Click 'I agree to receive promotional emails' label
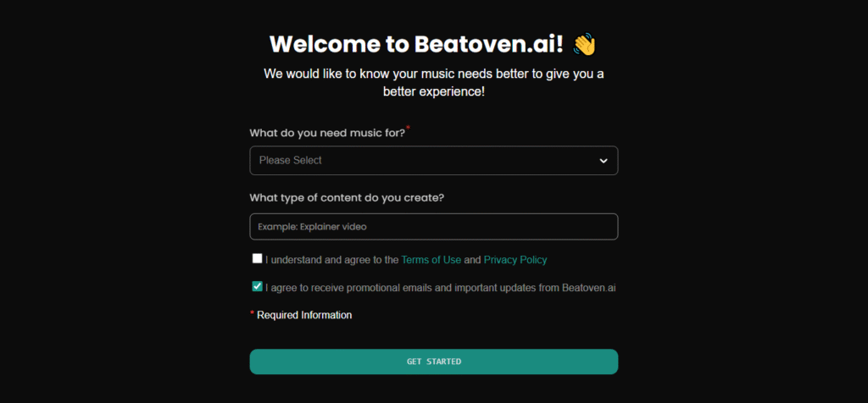 coord(440,288)
